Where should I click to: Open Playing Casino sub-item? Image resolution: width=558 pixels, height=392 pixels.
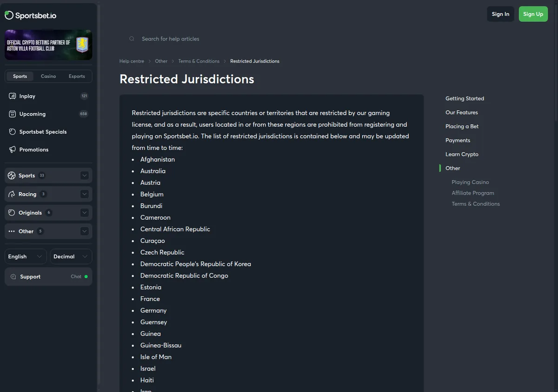pos(470,182)
